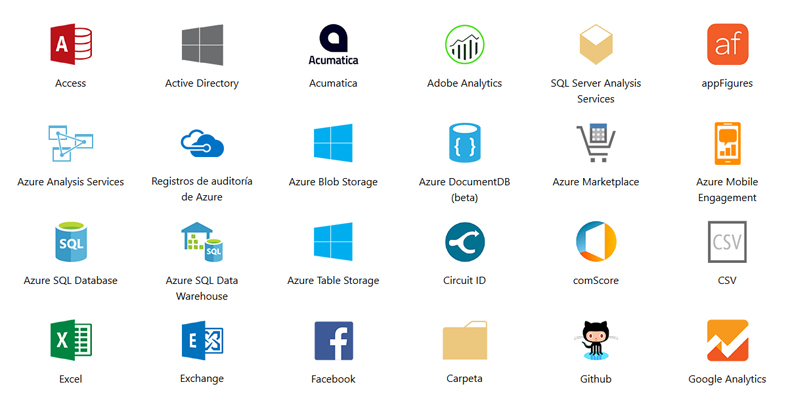This screenshot has height=400, width=800.
Task: Click 'Registros de auditoría de Azure' label
Action: coord(202,189)
